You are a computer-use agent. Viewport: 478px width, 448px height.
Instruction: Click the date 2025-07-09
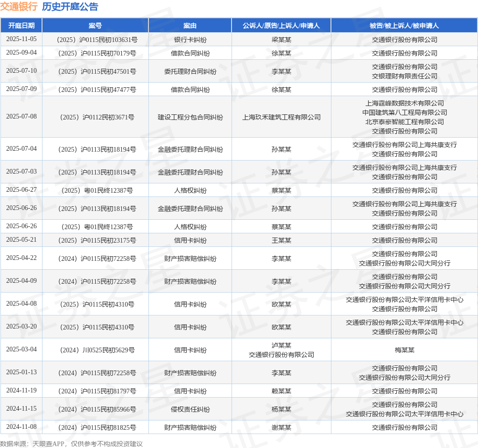point(21,89)
